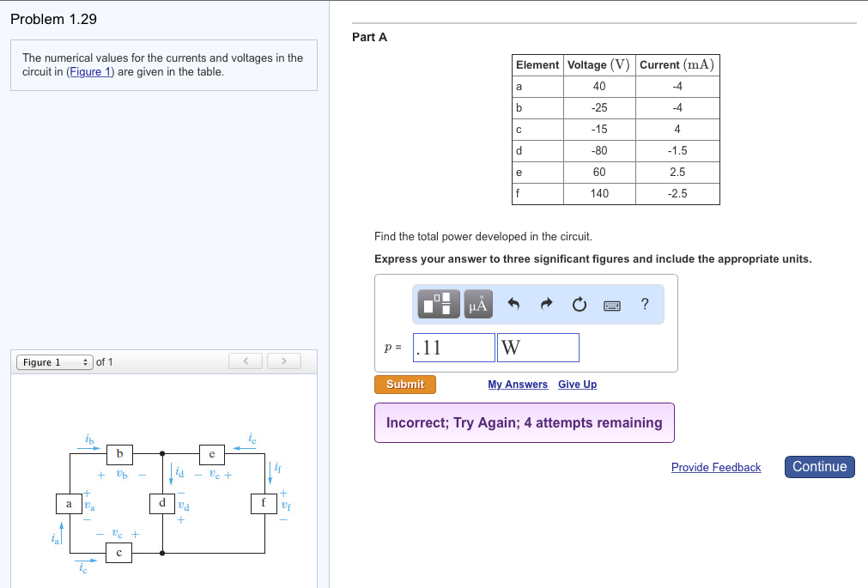868x588 pixels.
Task: Click the units field containing W
Action: [537, 347]
